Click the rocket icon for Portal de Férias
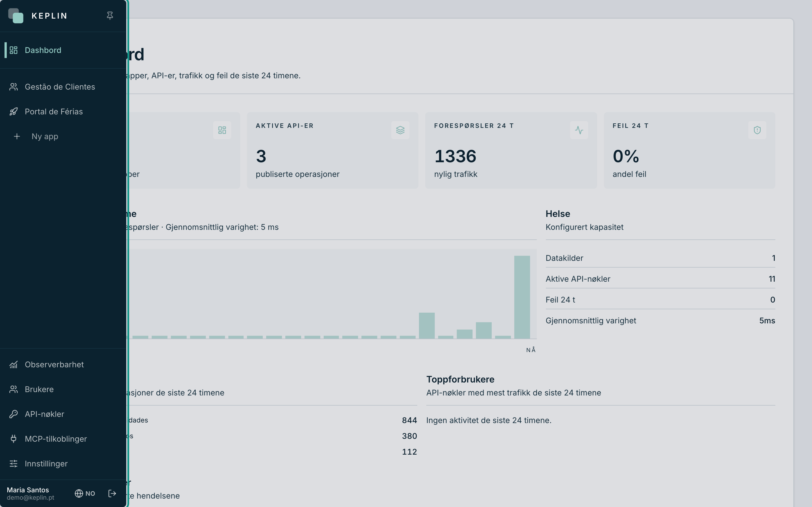 coord(14,112)
